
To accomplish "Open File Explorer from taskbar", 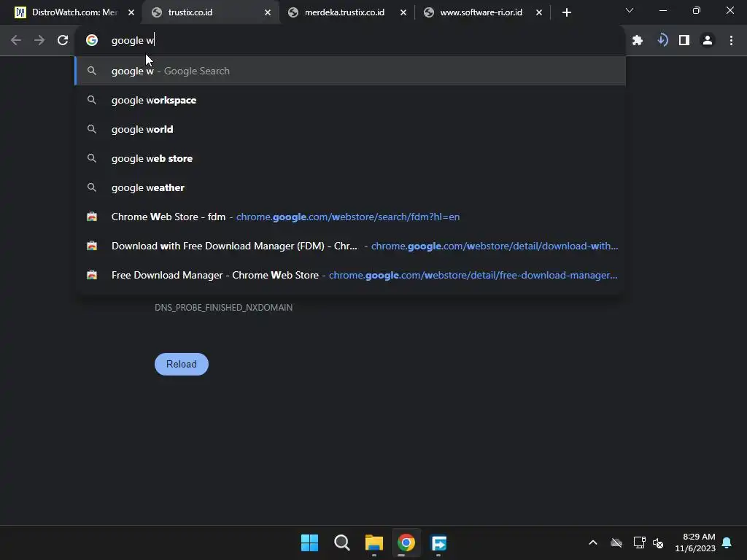I will pos(374,542).
